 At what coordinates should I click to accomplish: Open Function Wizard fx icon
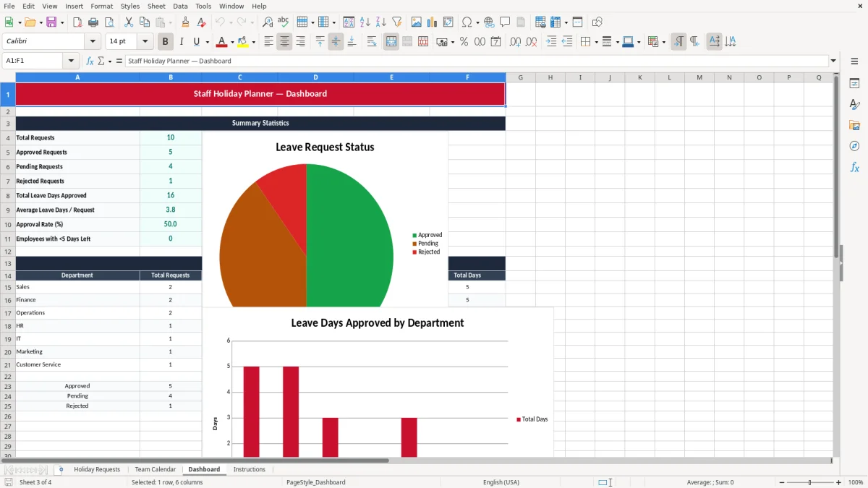pos(90,61)
